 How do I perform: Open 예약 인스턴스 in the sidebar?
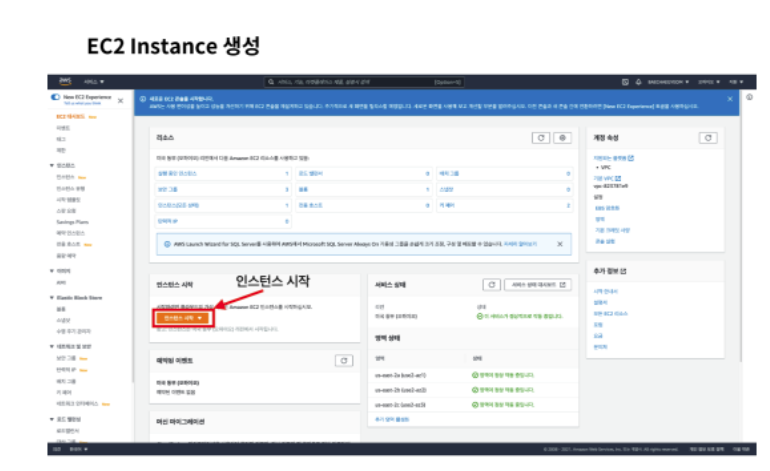tap(70, 233)
